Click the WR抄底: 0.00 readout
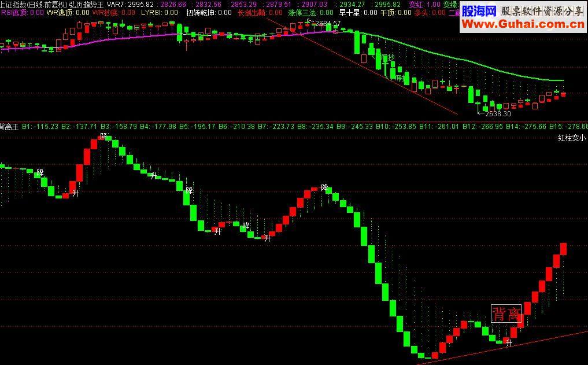This screenshot has width=588, height=365. coord(114,12)
